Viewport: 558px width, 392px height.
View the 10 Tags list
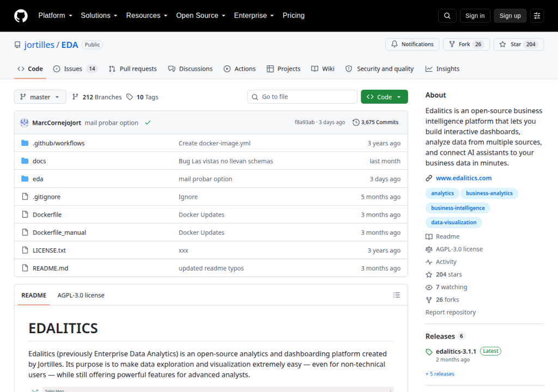pos(142,97)
